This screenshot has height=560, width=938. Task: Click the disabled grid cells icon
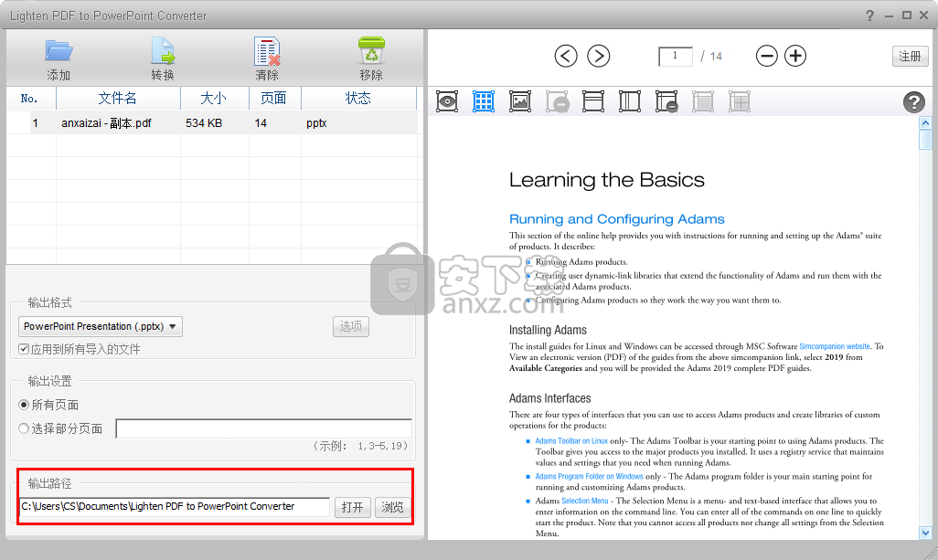pos(740,101)
